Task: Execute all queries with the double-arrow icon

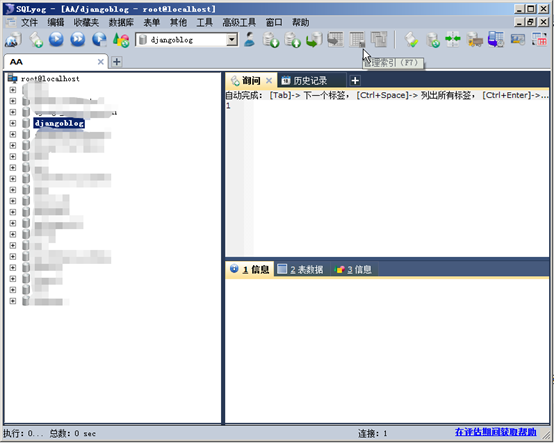Action: 77,39
